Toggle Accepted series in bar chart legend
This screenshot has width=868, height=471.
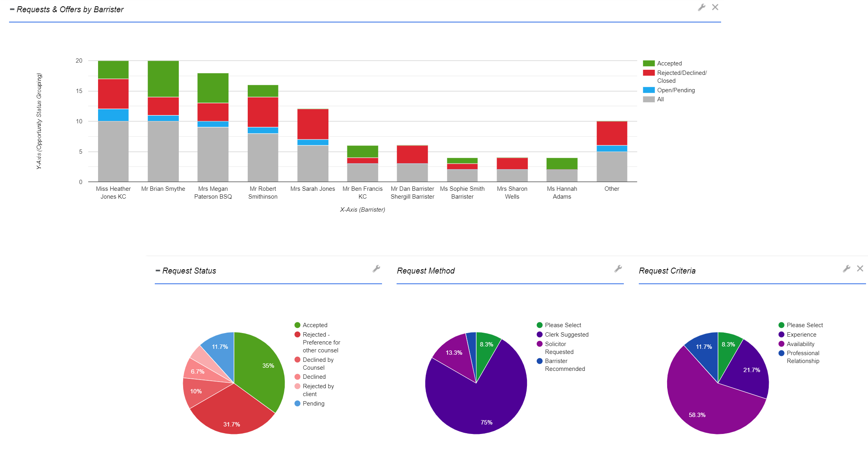669,63
